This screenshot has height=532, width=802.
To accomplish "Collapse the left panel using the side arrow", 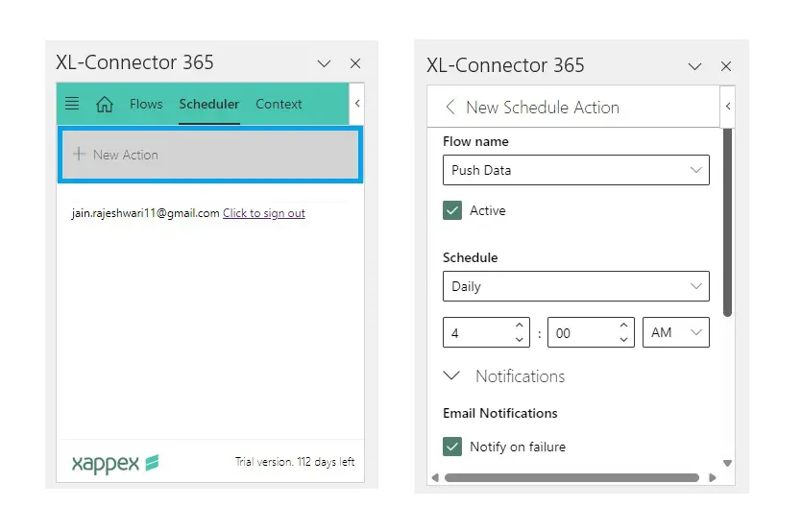I will click(x=357, y=103).
